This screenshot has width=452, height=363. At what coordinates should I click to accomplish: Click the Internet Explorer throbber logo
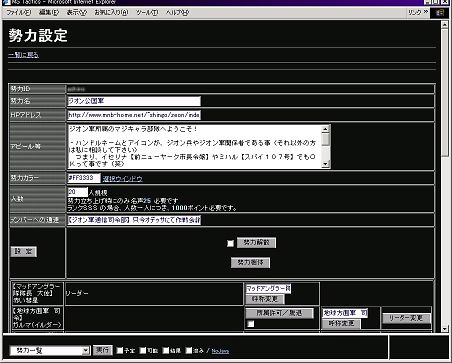tap(440, 13)
